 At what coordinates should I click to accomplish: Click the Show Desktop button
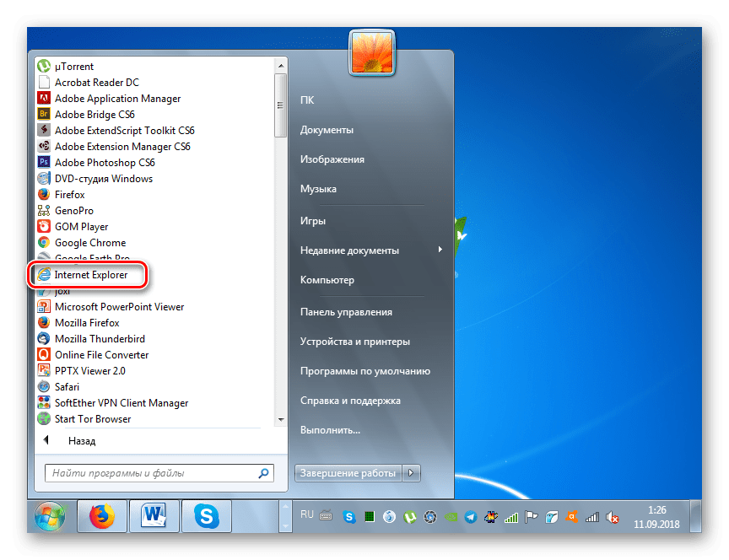click(x=695, y=516)
